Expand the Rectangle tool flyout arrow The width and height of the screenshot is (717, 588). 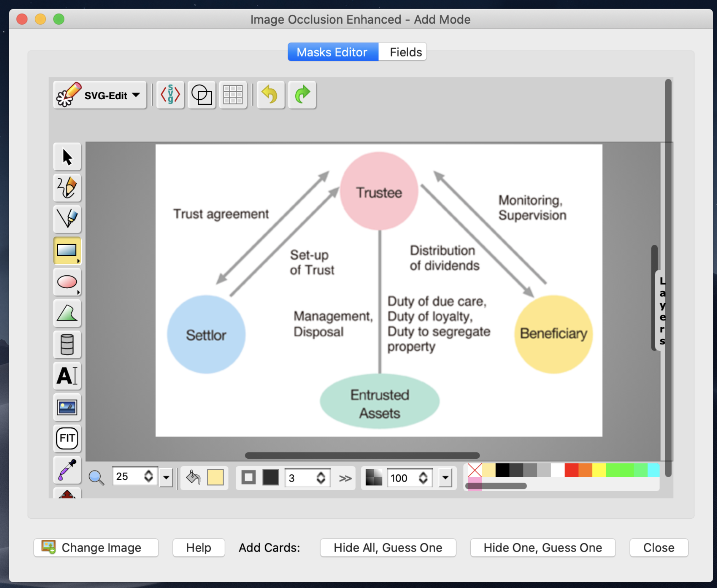click(x=78, y=261)
